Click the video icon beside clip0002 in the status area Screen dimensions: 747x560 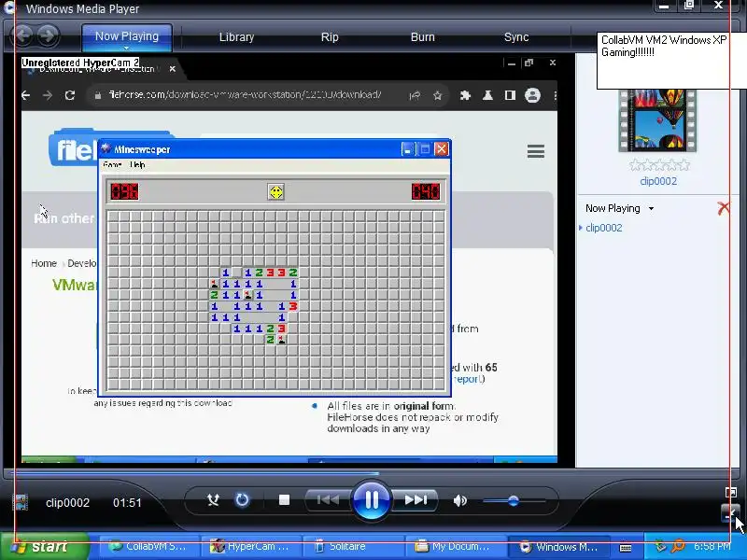point(21,503)
